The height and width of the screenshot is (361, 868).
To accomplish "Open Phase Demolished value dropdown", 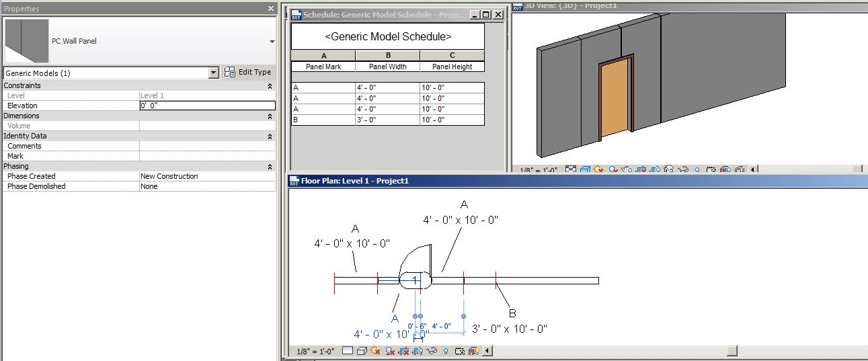I will click(x=207, y=186).
